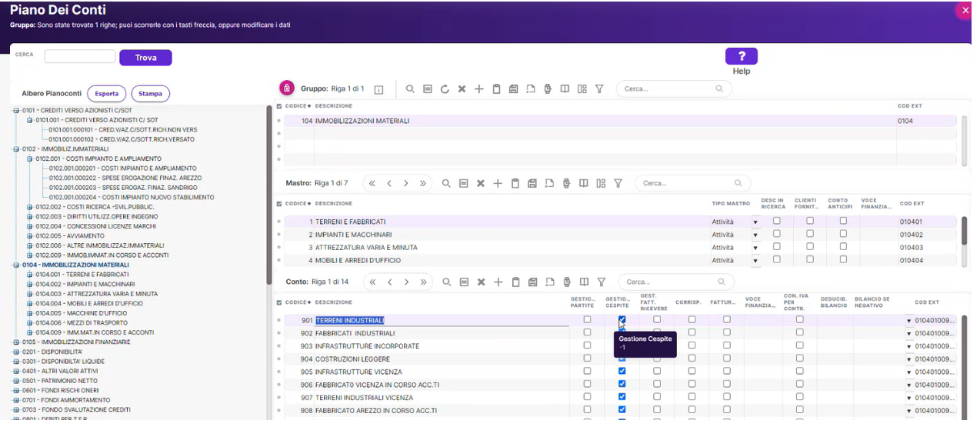Click the Cerca search box in Gruppo toolbar

(x=674, y=89)
